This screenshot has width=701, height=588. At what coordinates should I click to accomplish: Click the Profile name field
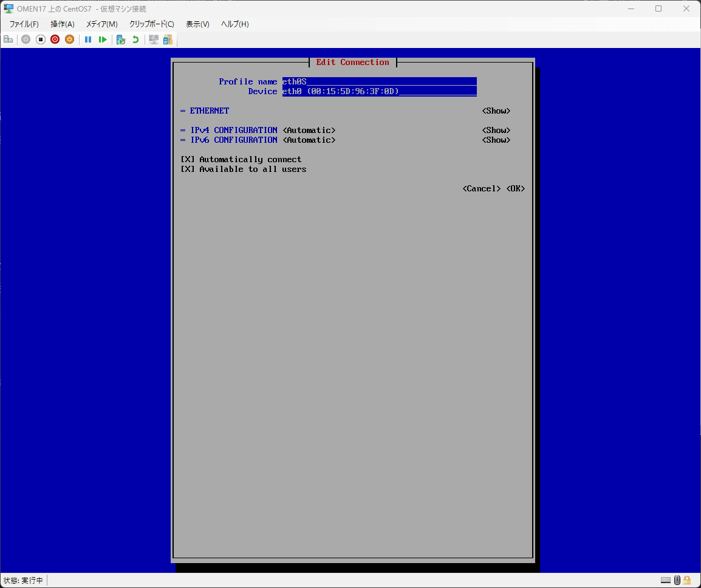380,81
